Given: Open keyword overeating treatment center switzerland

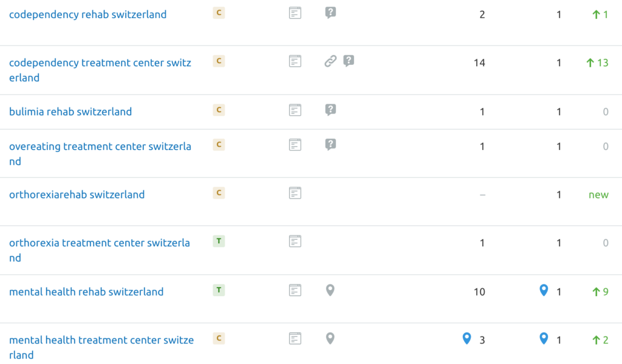Looking at the screenshot, I should 100,153.
